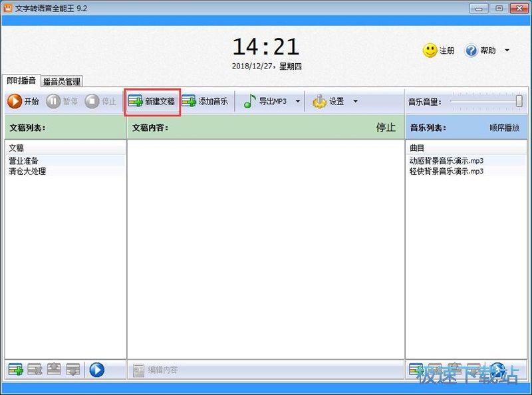Open the 设置 dropdown arrow
The height and width of the screenshot is (395, 532).
354,101
